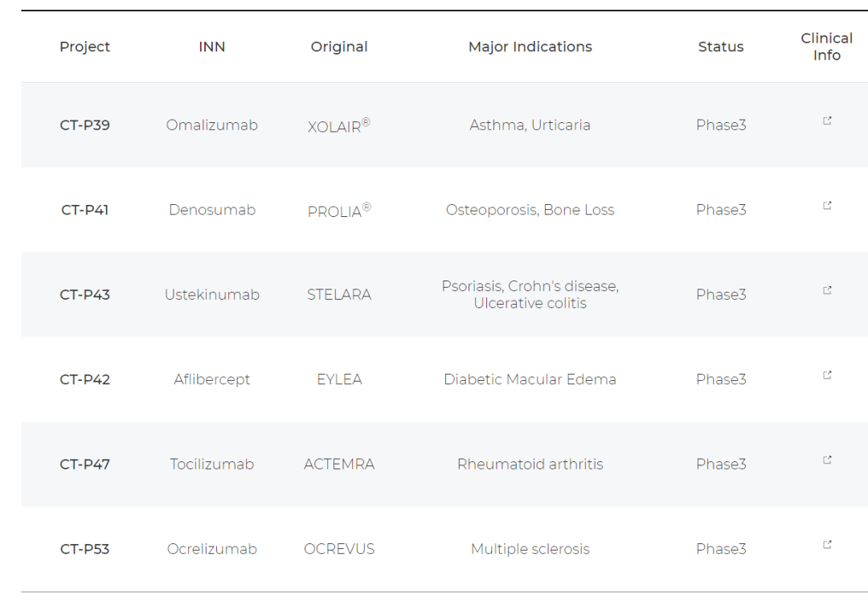Click Phase3 status for CT-P53
868x602 pixels.
tap(721, 549)
